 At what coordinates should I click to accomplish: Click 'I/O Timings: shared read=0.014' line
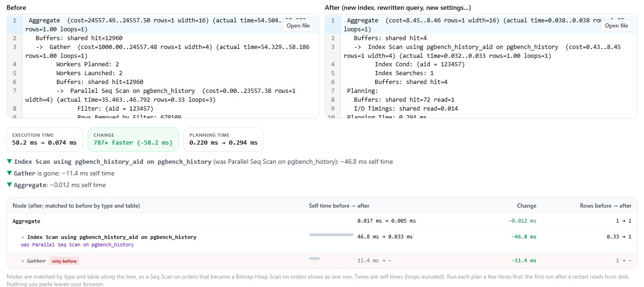point(406,108)
